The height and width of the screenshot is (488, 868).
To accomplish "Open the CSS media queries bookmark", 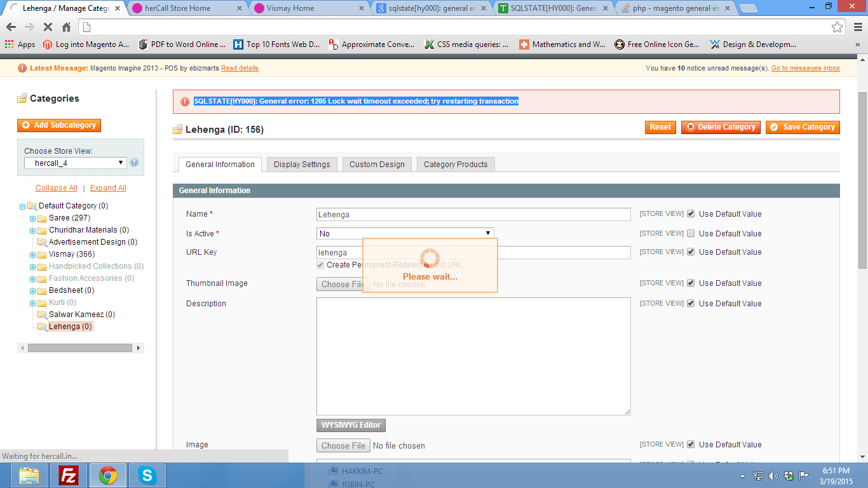I will [466, 44].
